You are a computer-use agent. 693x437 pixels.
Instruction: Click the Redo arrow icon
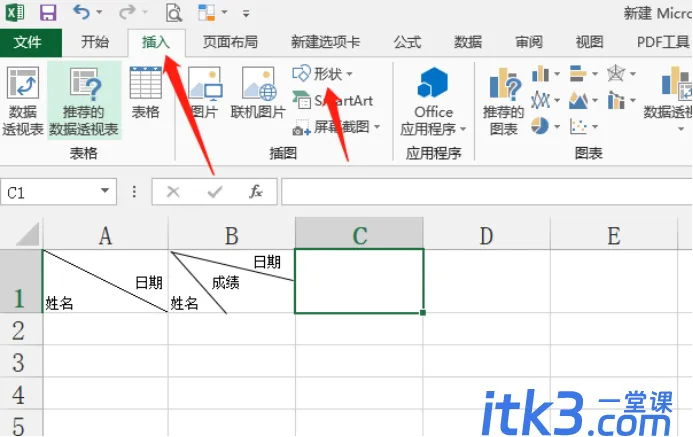click(x=127, y=12)
